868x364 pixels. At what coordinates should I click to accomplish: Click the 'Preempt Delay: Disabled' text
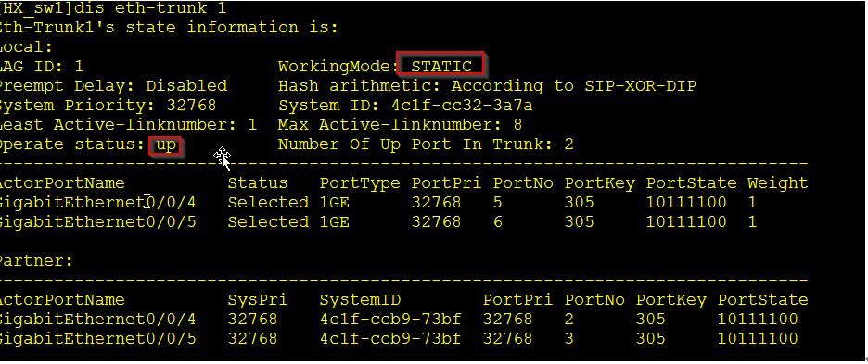point(112,86)
